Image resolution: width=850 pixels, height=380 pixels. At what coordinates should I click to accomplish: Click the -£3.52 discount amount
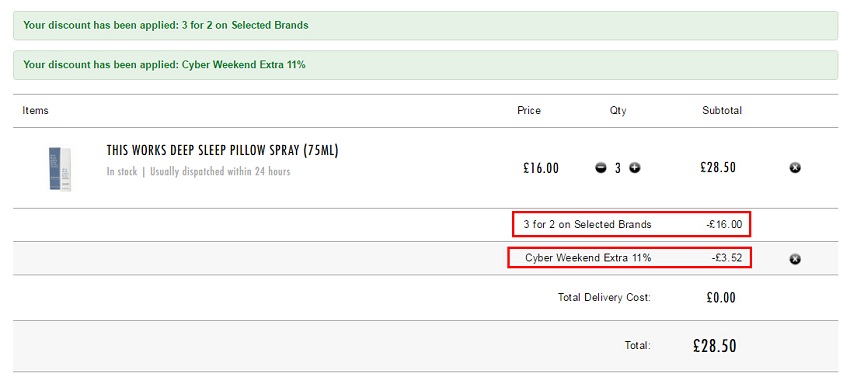pos(726,258)
